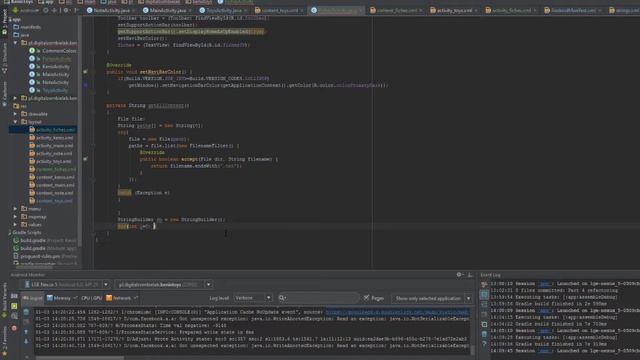
Task: Open the Android project view dropdown
Action: coord(27,10)
